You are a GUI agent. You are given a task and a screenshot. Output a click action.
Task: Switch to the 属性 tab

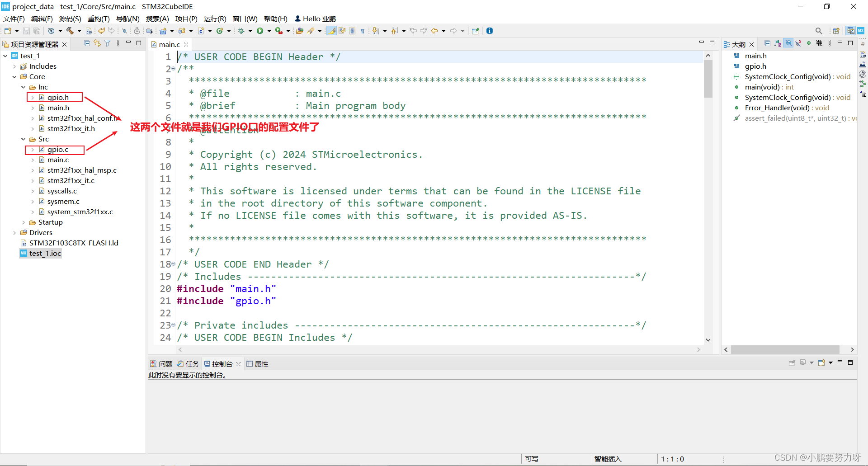258,364
